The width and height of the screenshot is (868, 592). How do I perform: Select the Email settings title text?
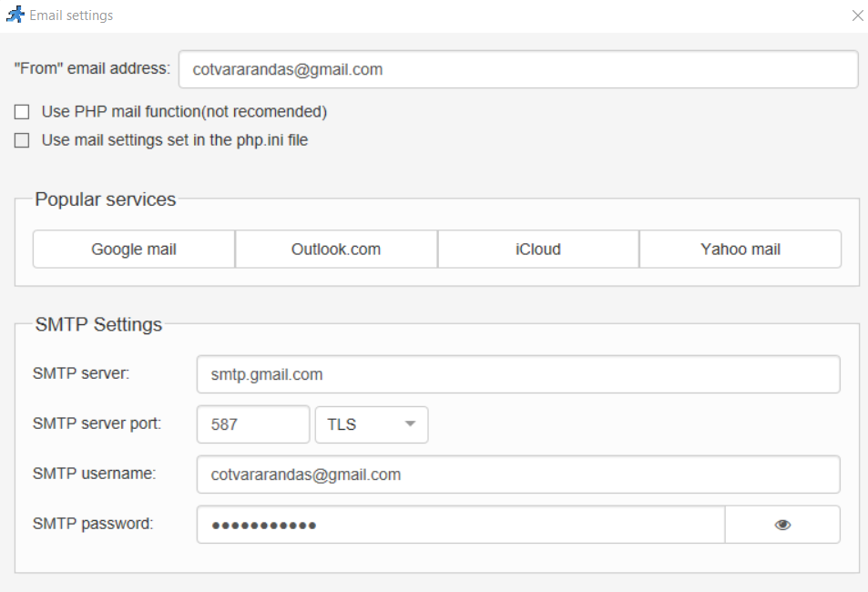73,15
